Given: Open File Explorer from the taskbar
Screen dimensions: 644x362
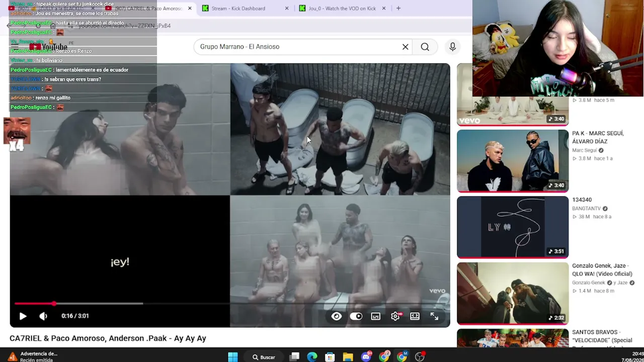Looking at the screenshot, I should click(348, 357).
